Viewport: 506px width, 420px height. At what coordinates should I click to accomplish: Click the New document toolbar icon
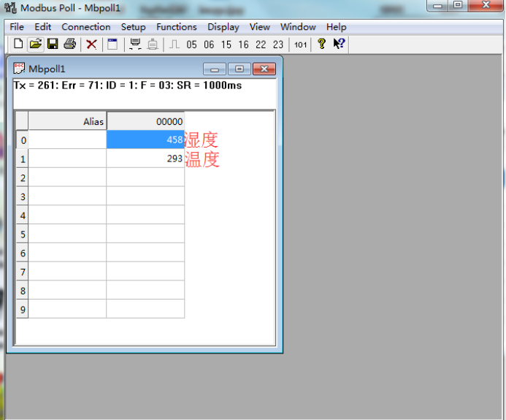coord(18,45)
